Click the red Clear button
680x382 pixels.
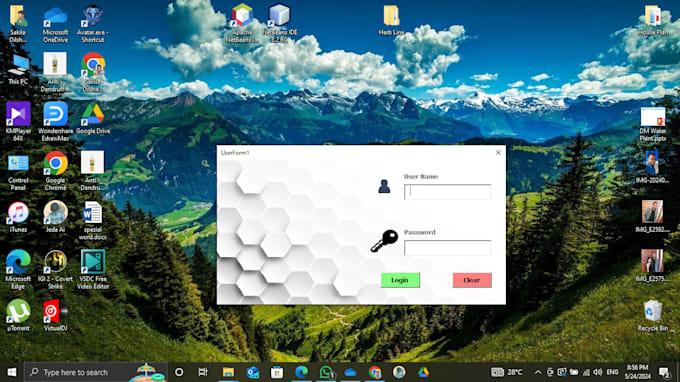point(472,280)
